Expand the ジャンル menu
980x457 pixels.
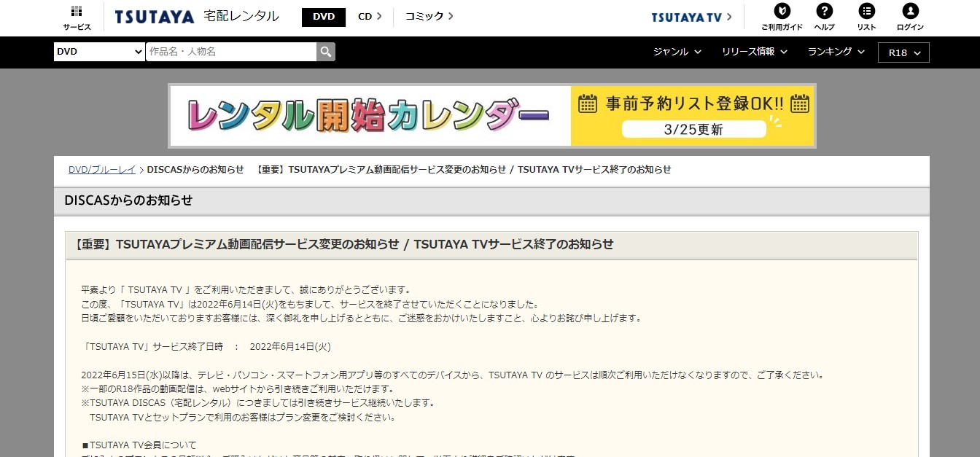tap(677, 52)
